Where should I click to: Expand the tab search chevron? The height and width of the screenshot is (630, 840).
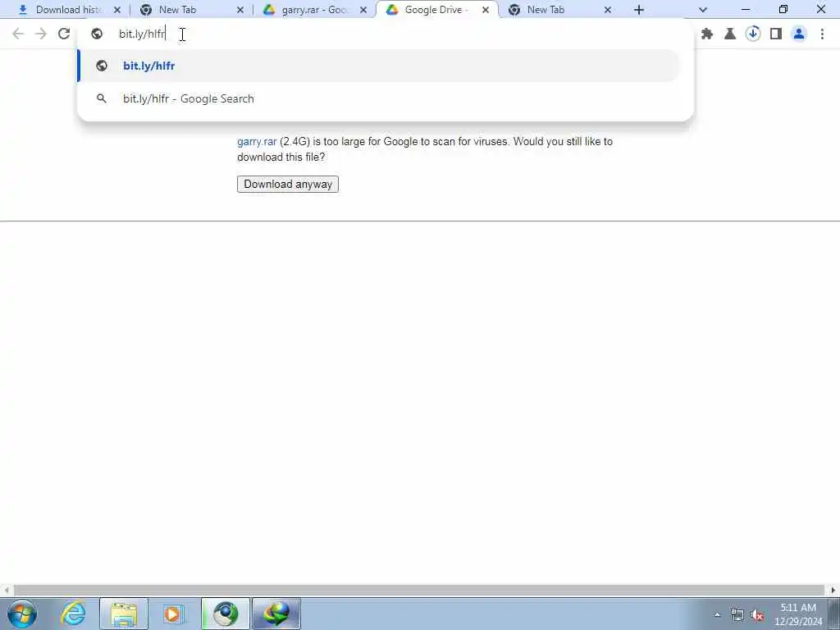703,10
